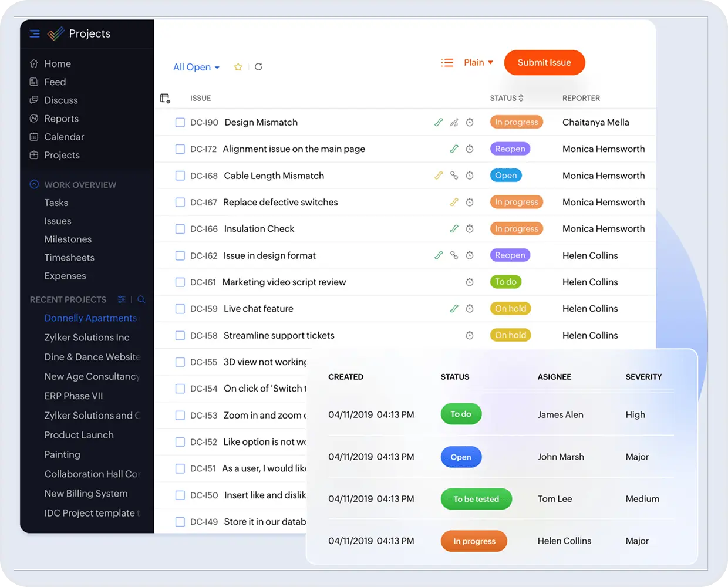Image resolution: width=728 pixels, height=587 pixels.
Task: Click the Submit Issue button
Action: tap(544, 63)
